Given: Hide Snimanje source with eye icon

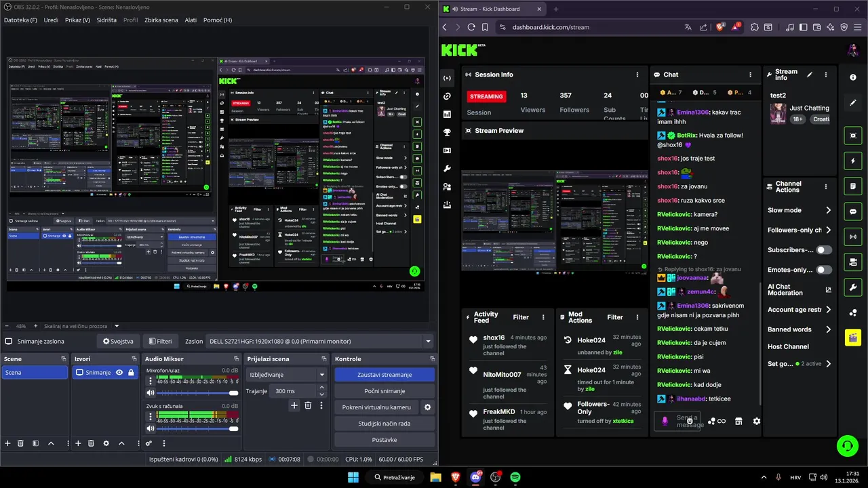Looking at the screenshot, I should click(x=119, y=372).
